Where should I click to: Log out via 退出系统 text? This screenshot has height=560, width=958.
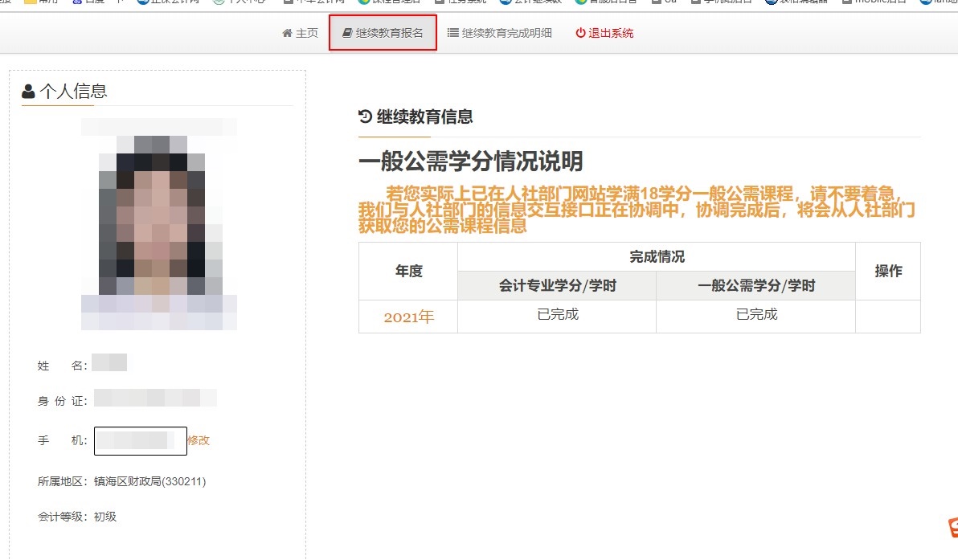611,34
